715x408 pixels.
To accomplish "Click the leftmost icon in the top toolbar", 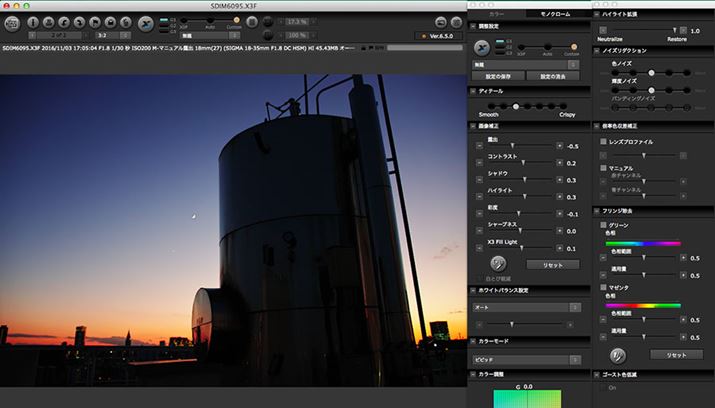I will (12, 22).
